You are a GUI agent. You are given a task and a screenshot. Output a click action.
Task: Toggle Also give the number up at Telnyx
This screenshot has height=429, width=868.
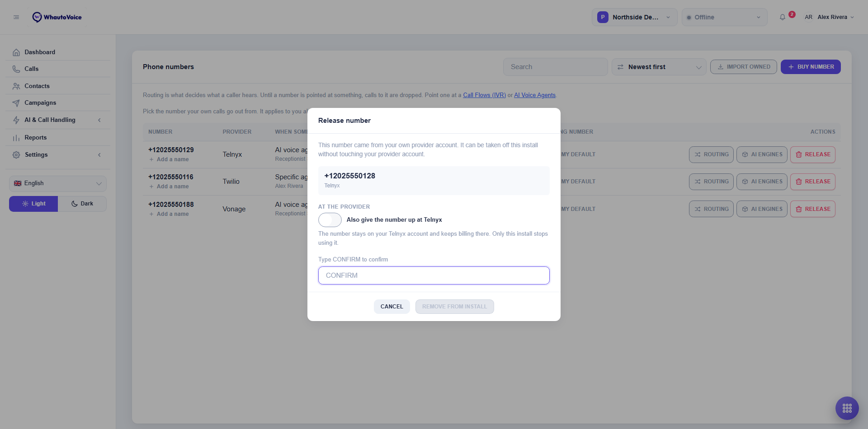tap(330, 220)
